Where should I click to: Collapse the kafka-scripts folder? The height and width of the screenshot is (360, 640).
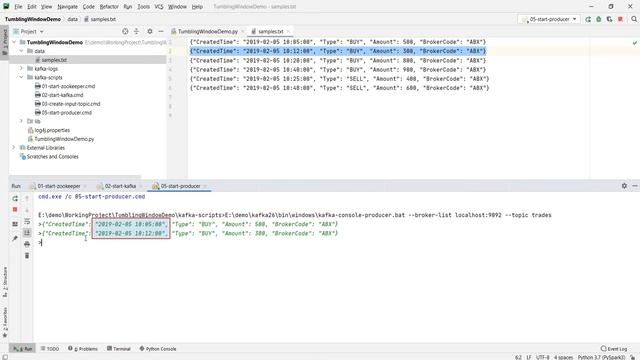click(x=22, y=77)
